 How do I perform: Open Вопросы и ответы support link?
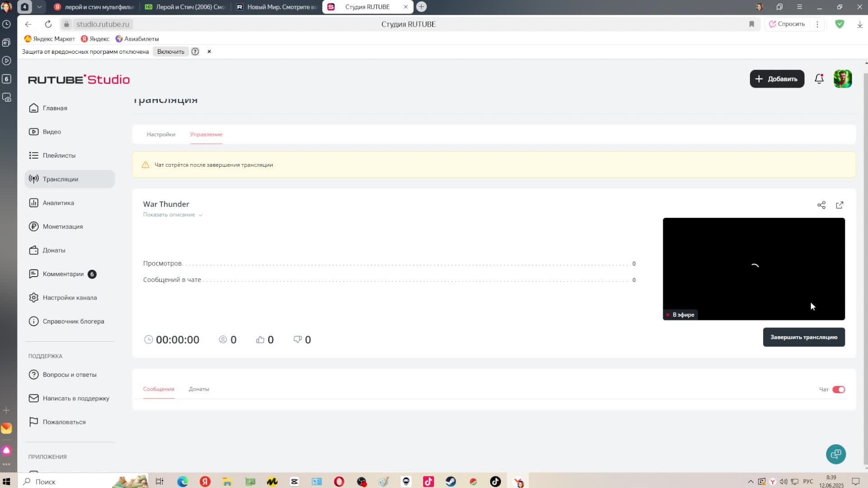tap(69, 375)
